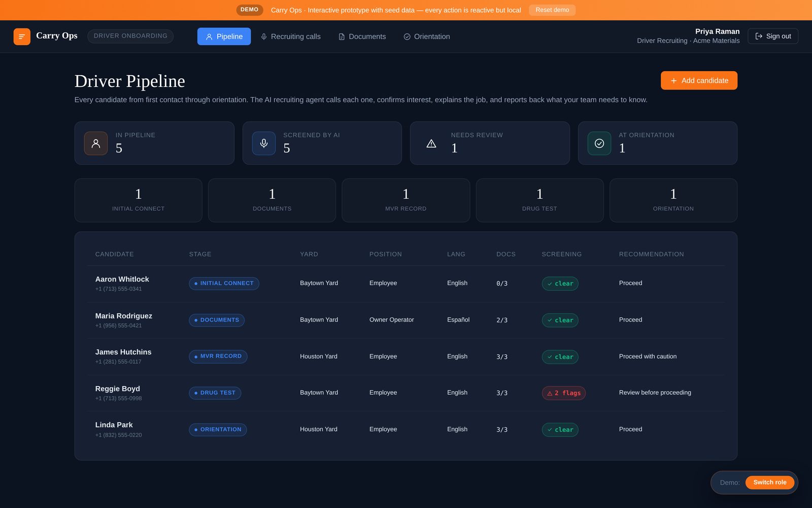This screenshot has width=812, height=508.
Task: Click the clear screening badge for Linda Park
Action: click(560, 430)
